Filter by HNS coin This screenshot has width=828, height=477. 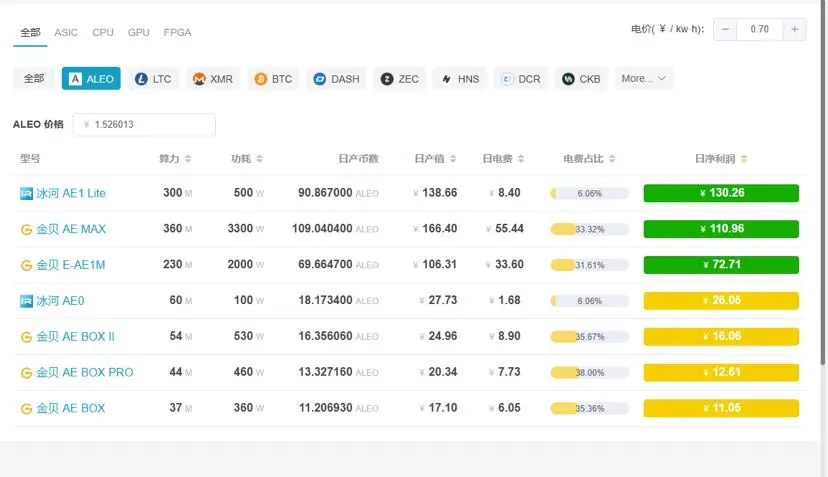pyautogui.click(x=460, y=79)
